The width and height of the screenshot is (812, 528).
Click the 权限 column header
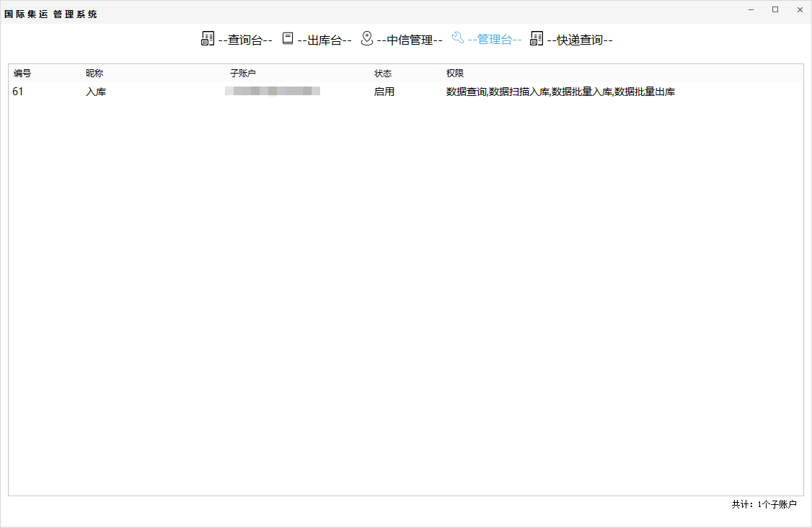tap(455, 74)
